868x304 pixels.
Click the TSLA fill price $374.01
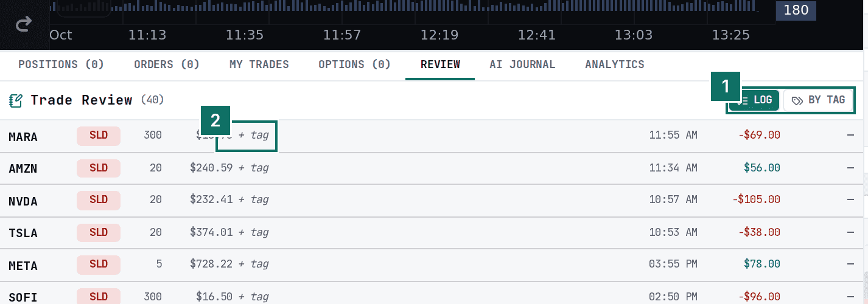[211, 232]
